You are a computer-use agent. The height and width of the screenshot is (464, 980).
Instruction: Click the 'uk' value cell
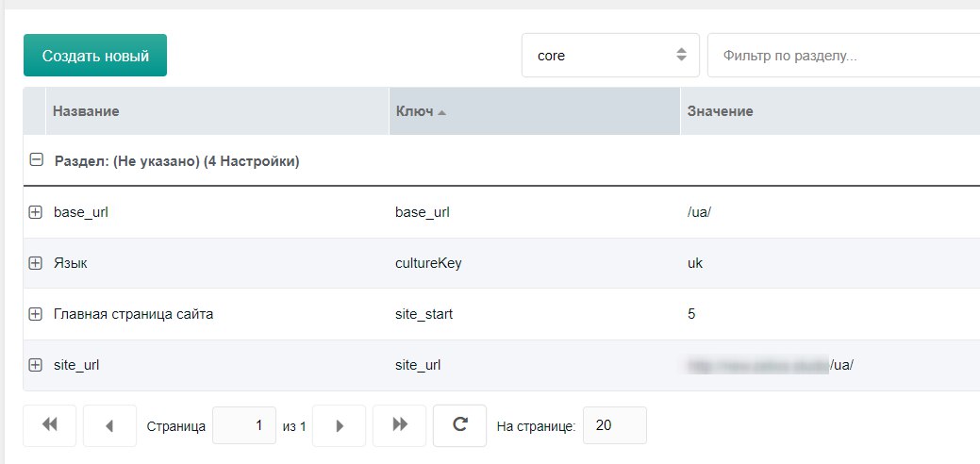695,263
